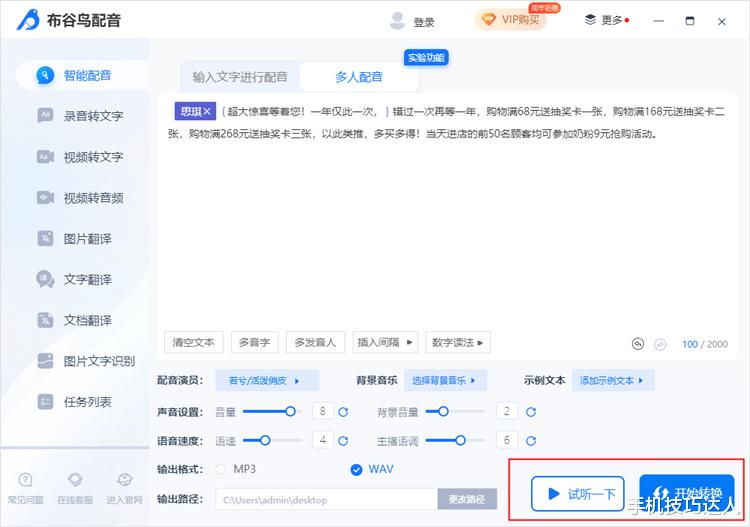
Task: Click the 实验功能 badge
Action: (426, 58)
